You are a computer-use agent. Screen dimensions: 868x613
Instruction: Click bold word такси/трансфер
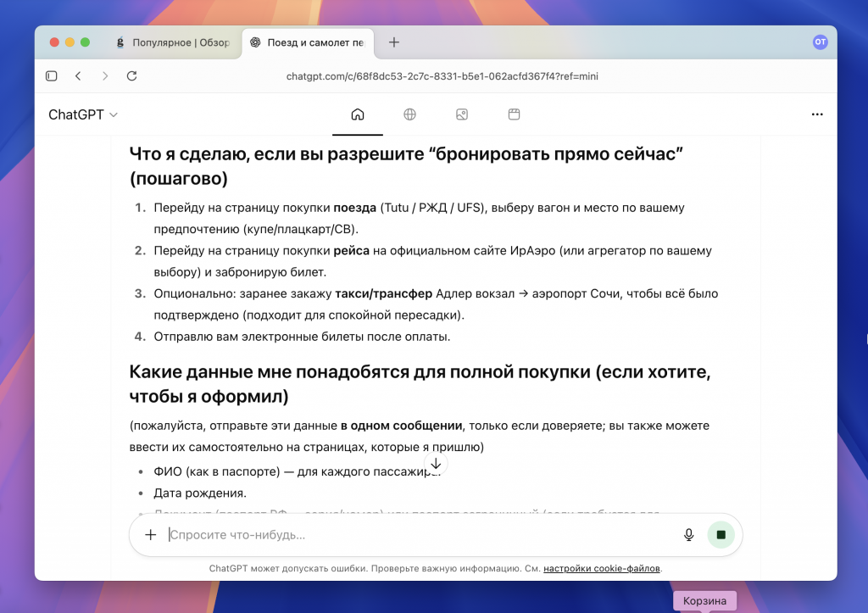pyautogui.click(x=383, y=293)
